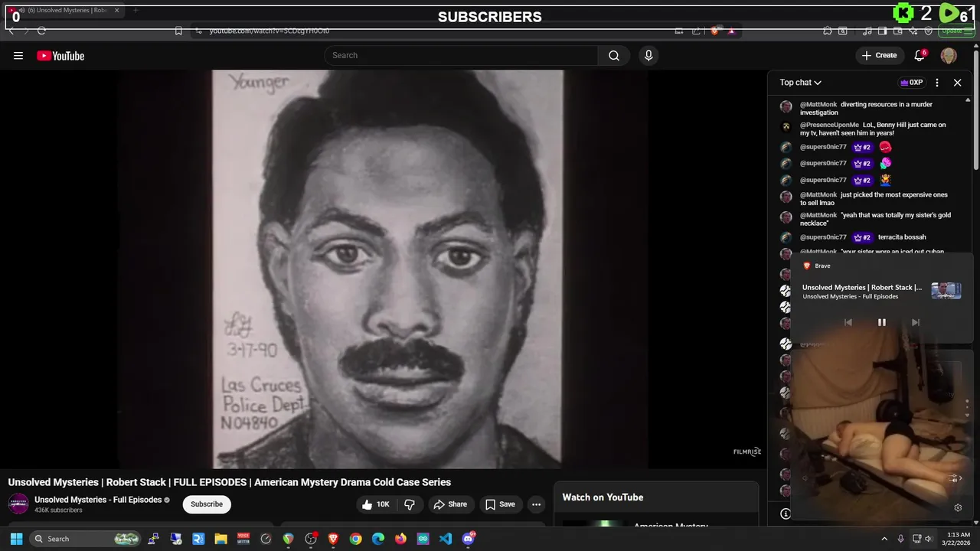Viewport: 980px width, 551px height.
Task: Click the chat info icon at bottom
Action: [x=785, y=514]
